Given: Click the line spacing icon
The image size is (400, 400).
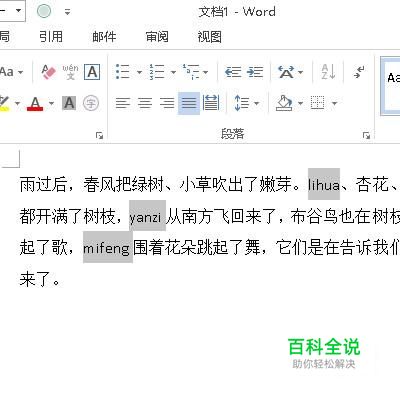Looking at the screenshot, I should [241, 103].
